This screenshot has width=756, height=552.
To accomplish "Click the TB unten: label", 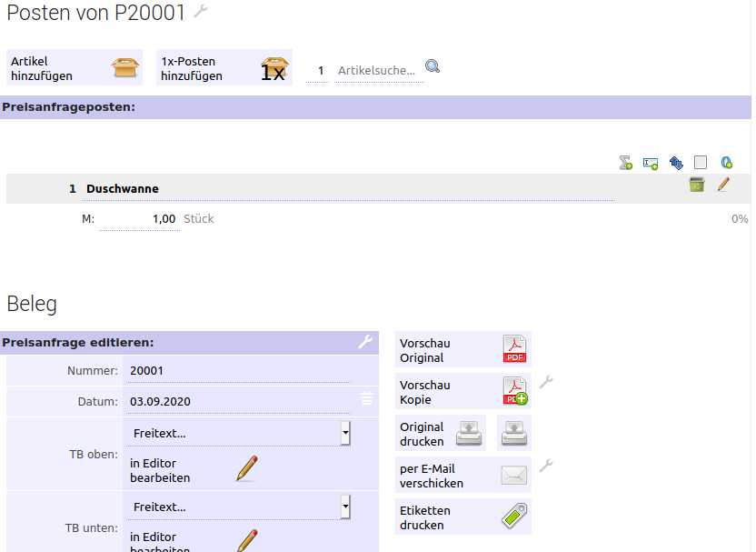I will pyautogui.click(x=92, y=528).
